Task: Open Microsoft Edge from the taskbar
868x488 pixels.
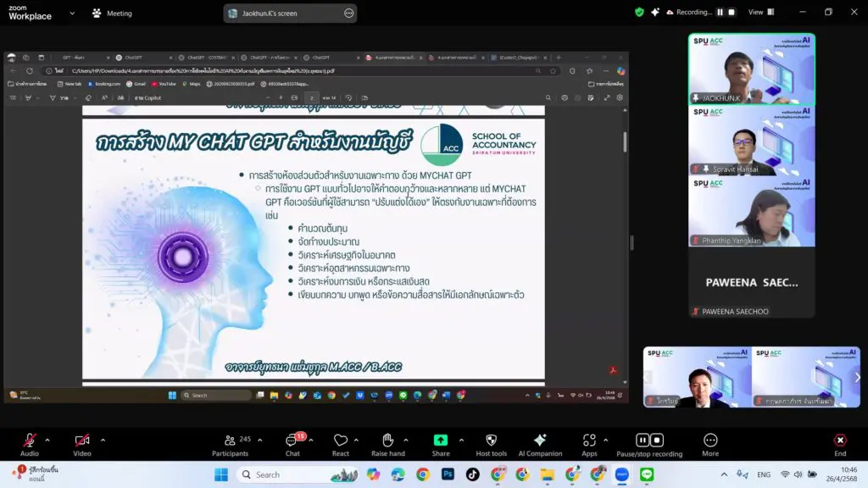Action: (x=398, y=474)
